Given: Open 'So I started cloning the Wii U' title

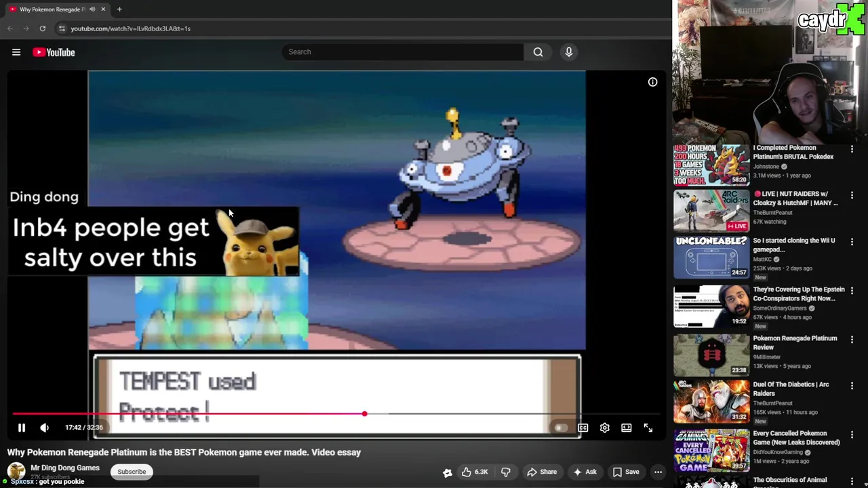Looking at the screenshot, I should tap(794, 245).
